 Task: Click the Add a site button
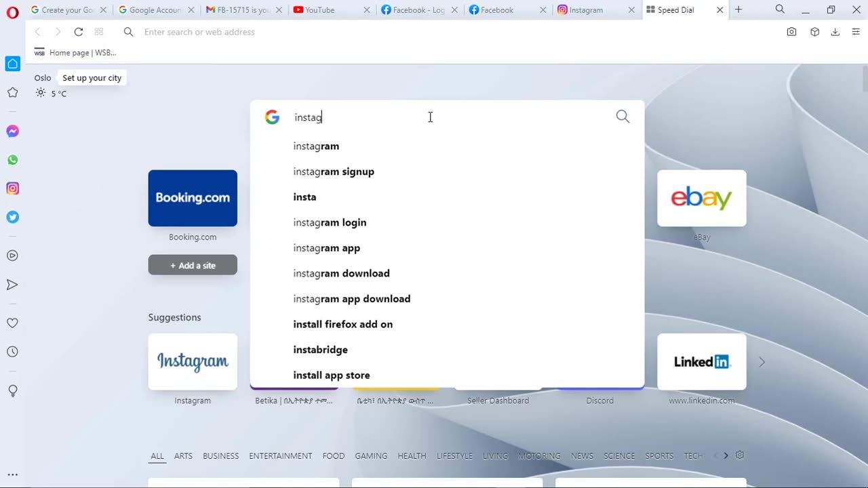tap(193, 265)
